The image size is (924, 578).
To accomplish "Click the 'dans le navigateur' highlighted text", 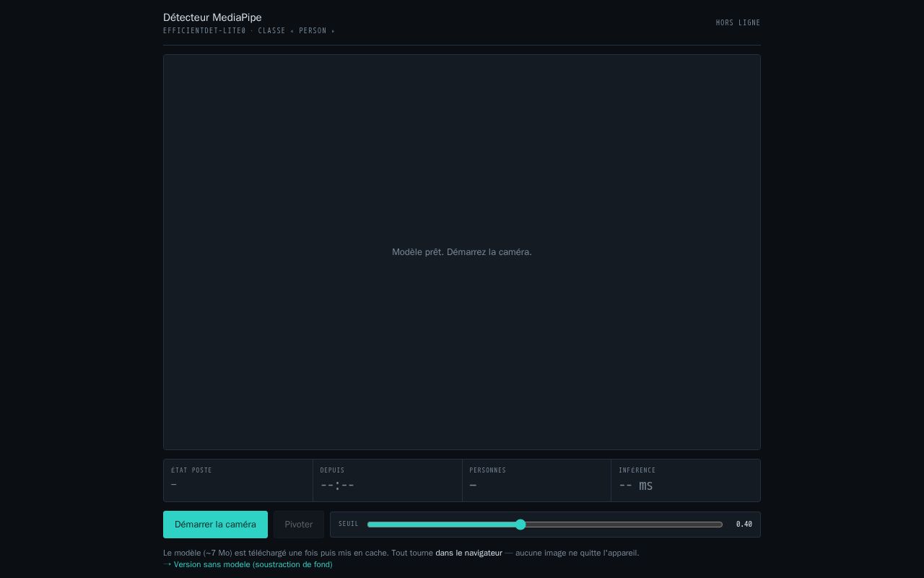I will (468, 553).
